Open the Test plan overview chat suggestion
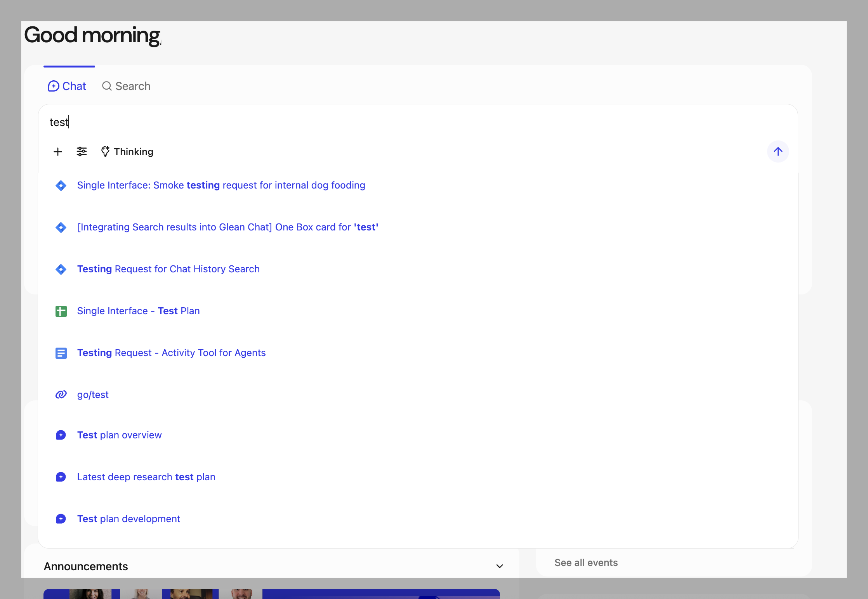This screenshot has width=868, height=599. click(x=119, y=435)
